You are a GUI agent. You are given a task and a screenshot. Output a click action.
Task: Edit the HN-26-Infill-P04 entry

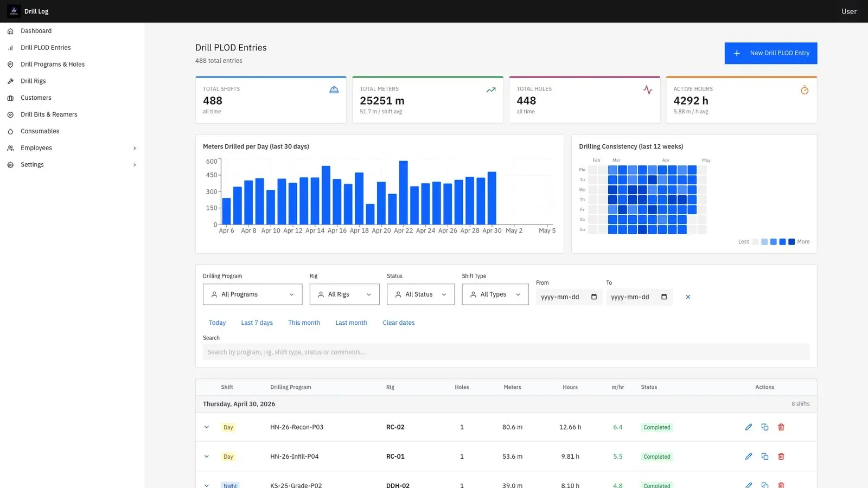[x=749, y=457]
